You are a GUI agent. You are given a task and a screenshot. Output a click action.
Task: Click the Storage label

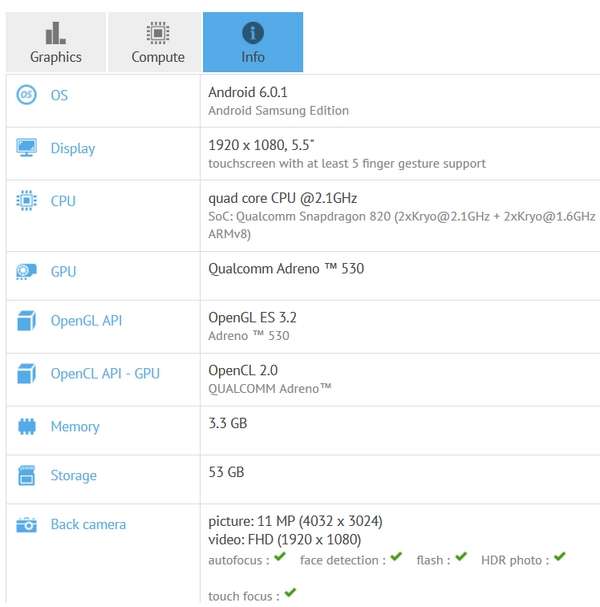click(x=74, y=476)
